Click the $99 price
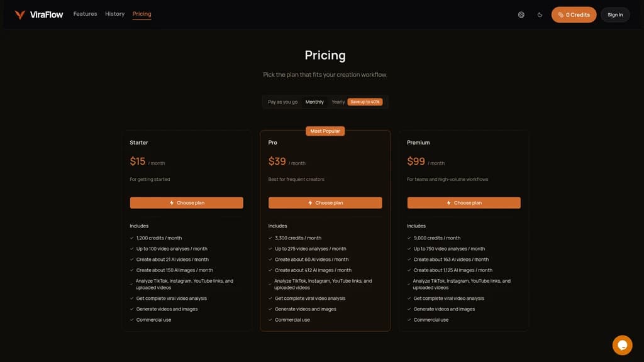 (416, 162)
